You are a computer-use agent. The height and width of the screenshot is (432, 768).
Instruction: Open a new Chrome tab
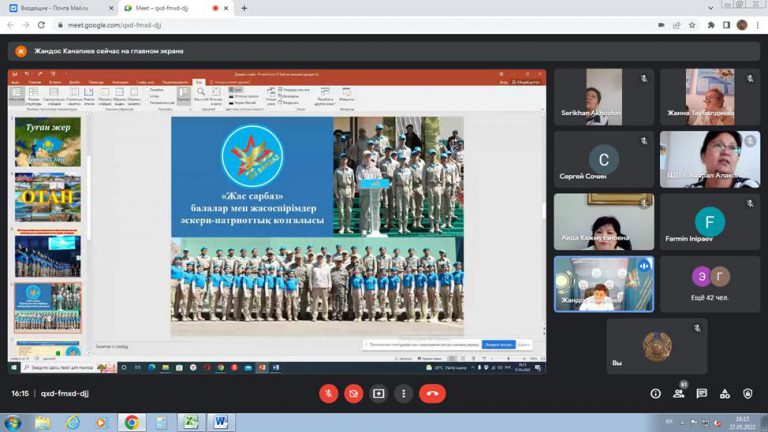tap(244, 8)
